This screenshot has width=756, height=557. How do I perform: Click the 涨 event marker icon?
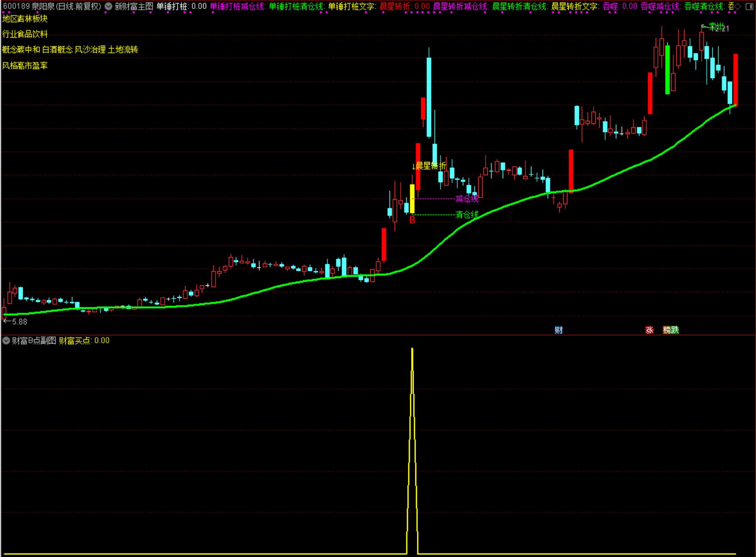pos(649,330)
